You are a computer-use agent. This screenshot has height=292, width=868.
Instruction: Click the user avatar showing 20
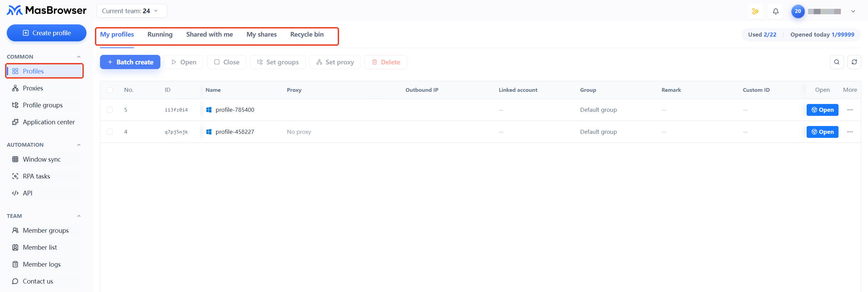click(x=798, y=11)
